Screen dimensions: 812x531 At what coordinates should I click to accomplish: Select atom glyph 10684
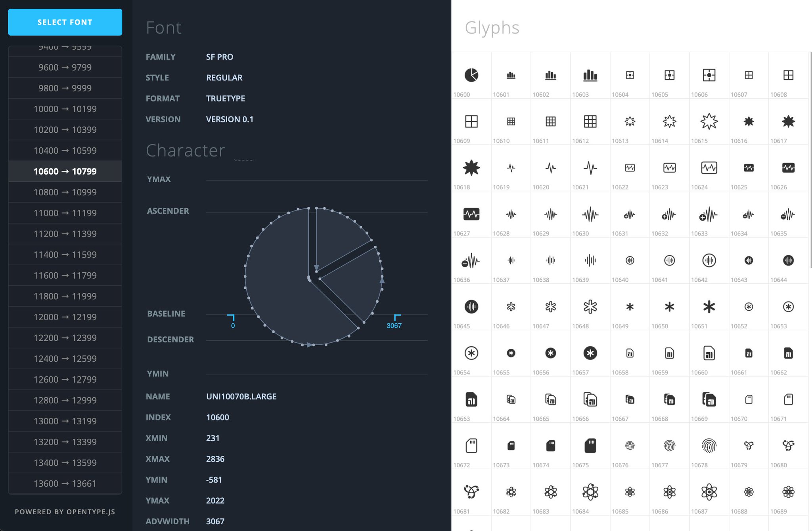pos(590,493)
